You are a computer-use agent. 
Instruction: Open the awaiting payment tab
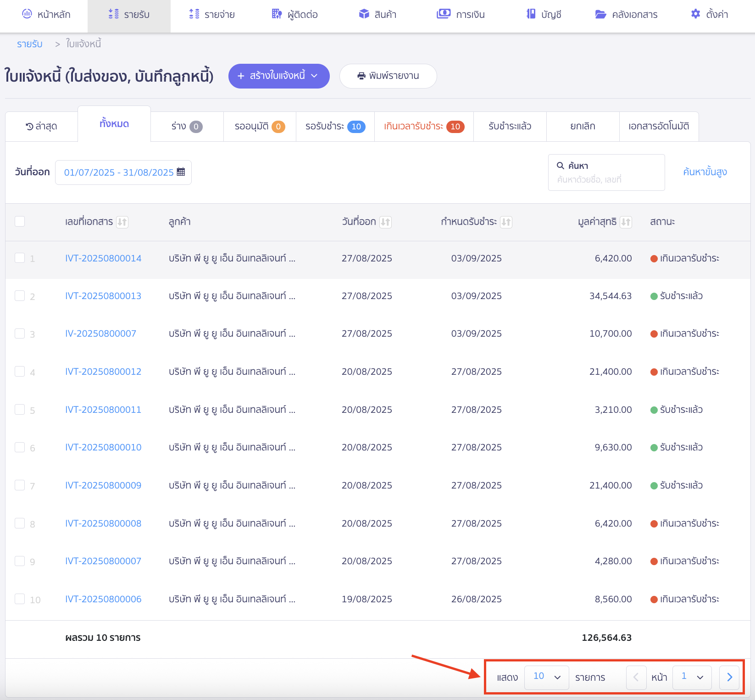pyautogui.click(x=335, y=126)
